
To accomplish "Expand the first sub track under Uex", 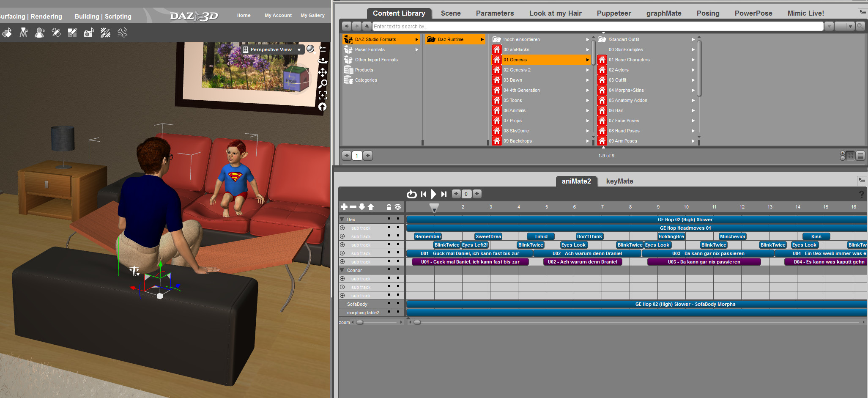I will pyautogui.click(x=342, y=228).
